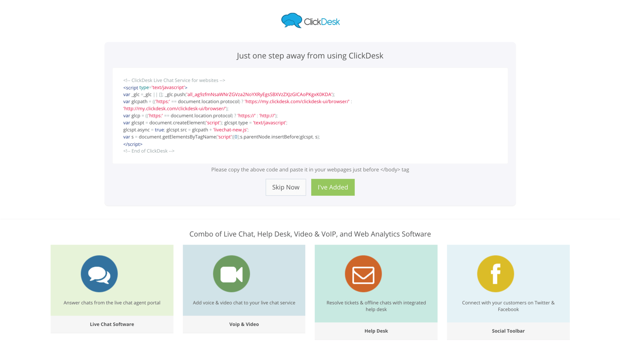Click the 'Just one step away' heading
The image size is (622, 364).
tap(310, 56)
